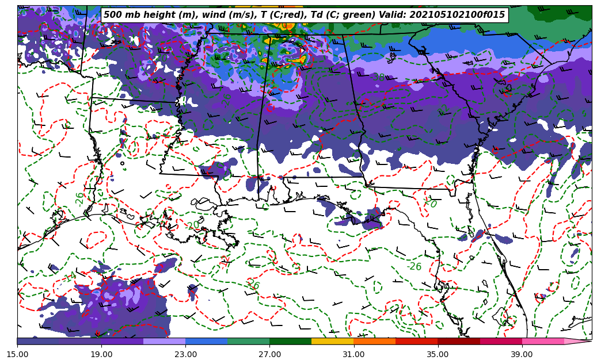Click the 31.00 colorbar tick label
Viewport: 597px width, 364px height.
click(353, 354)
